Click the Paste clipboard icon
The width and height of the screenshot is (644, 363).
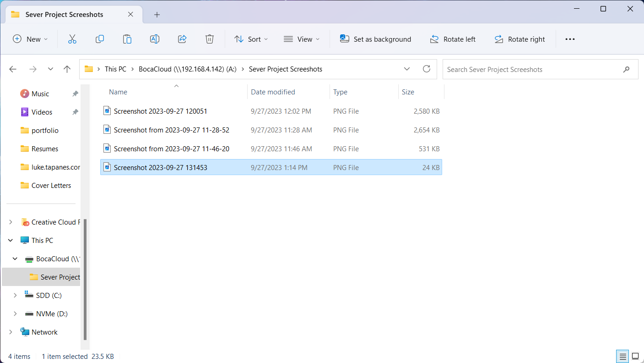point(127,39)
